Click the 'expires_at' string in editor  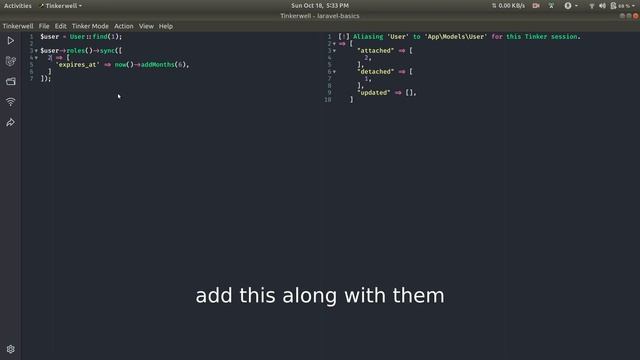(78, 64)
